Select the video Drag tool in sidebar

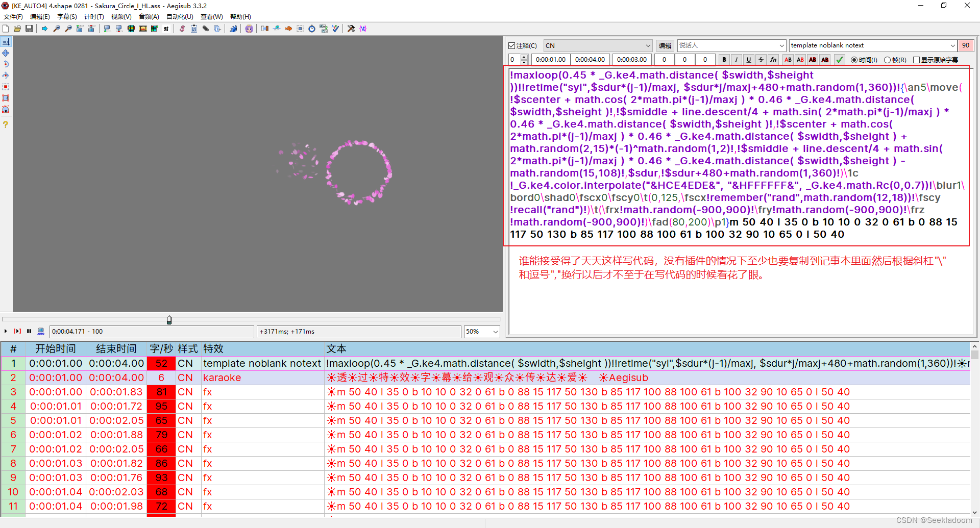click(x=6, y=53)
